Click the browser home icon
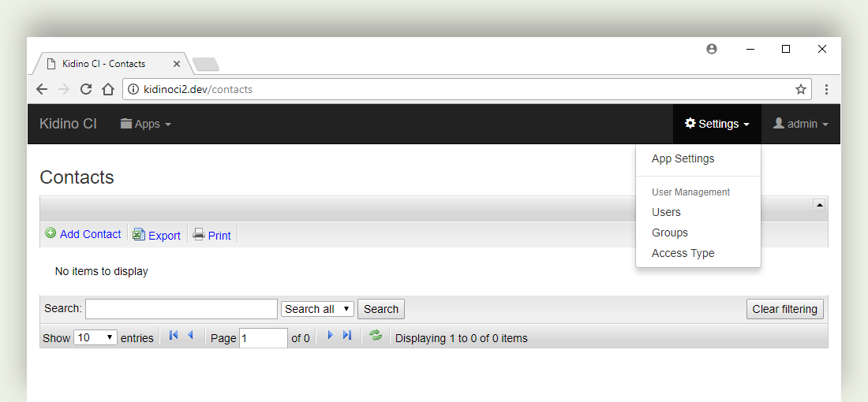Image resolution: width=868 pixels, height=402 pixels. pyautogui.click(x=108, y=89)
